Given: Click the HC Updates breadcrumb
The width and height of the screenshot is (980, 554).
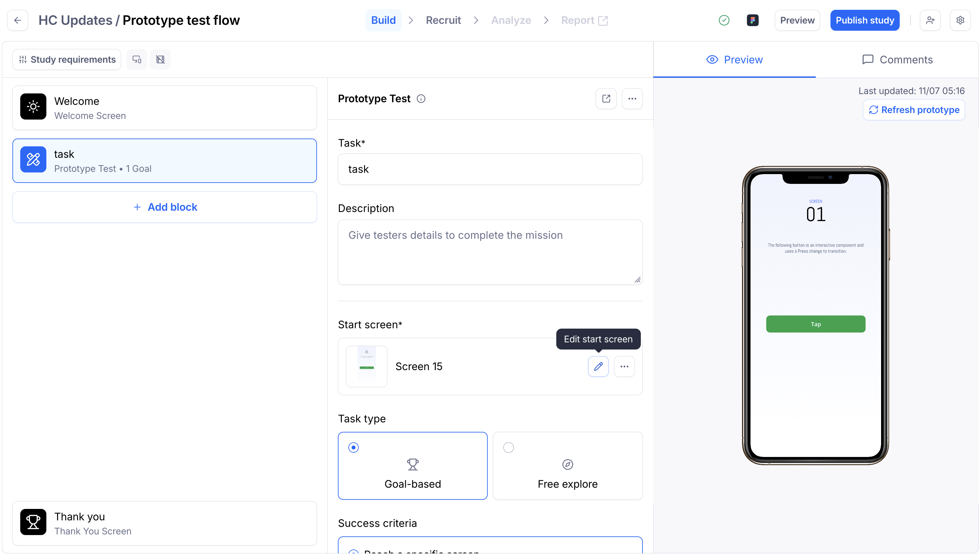Looking at the screenshot, I should tap(75, 20).
